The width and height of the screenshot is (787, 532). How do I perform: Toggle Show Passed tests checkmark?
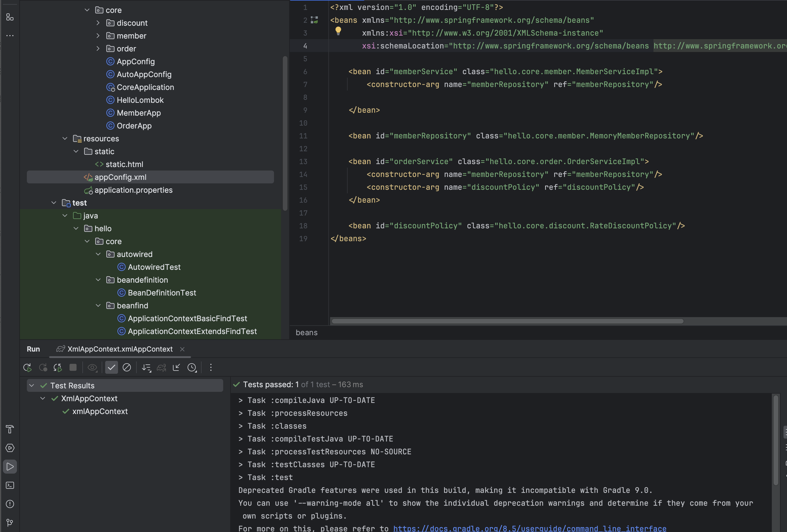pyautogui.click(x=111, y=368)
